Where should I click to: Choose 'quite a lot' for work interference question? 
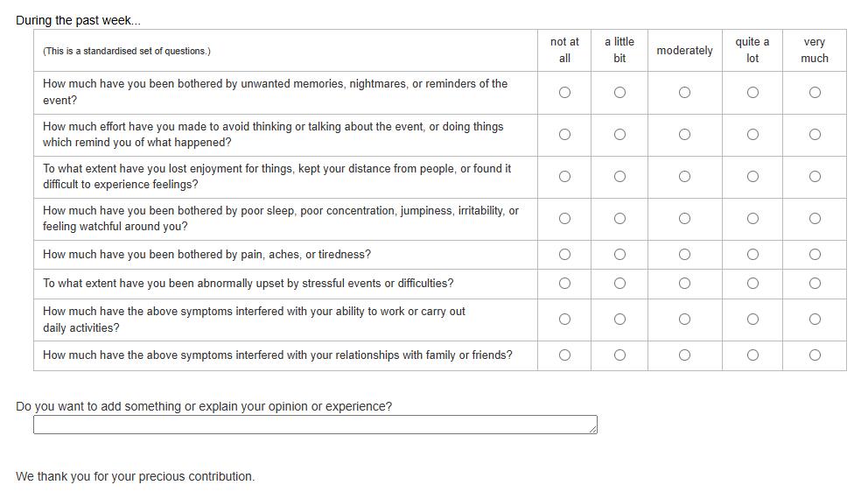tap(752, 320)
